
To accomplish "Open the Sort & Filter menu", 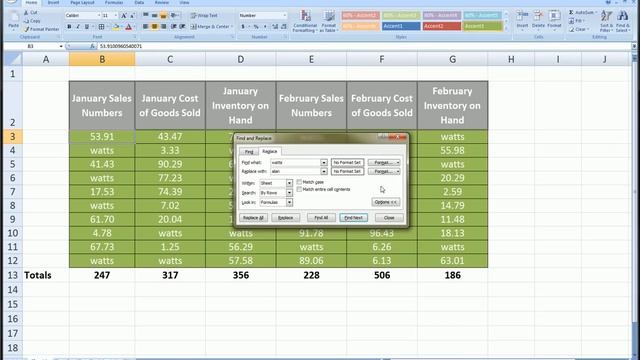I will click(607, 22).
